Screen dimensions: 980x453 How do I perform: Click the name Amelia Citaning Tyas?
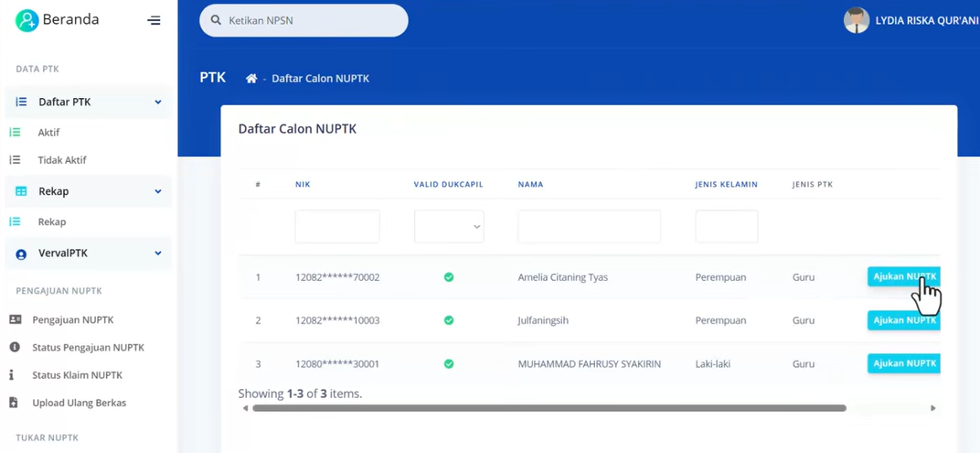pos(563,277)
